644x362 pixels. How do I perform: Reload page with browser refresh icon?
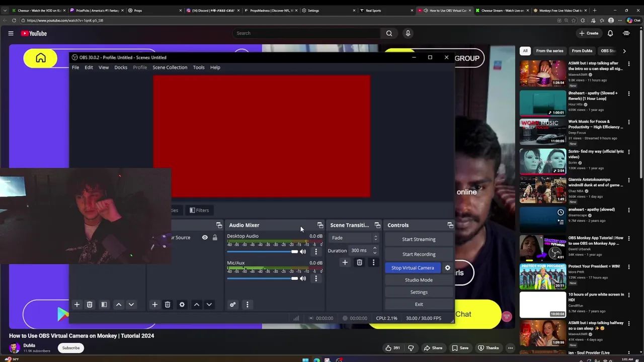pyautogui.click(x=14, y=21)
